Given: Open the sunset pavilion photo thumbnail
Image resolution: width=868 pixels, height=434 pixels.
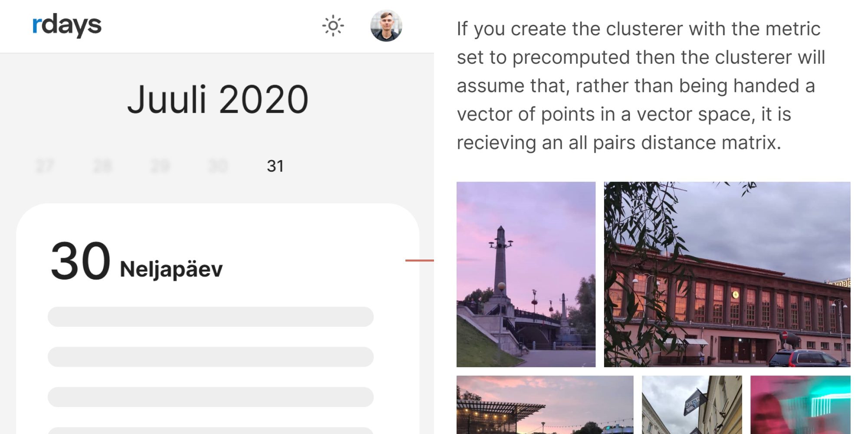Looking at the screenshot, I should (x=545, y=405).
